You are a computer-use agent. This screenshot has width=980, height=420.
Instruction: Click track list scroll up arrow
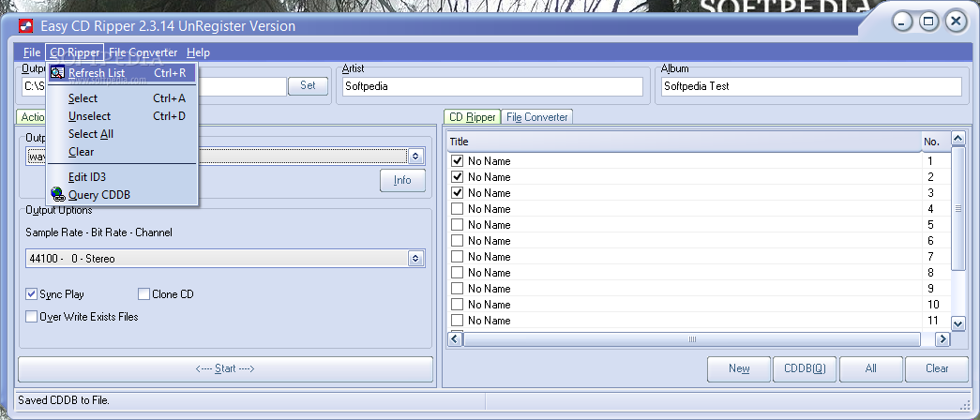click(x=958, y=138)
